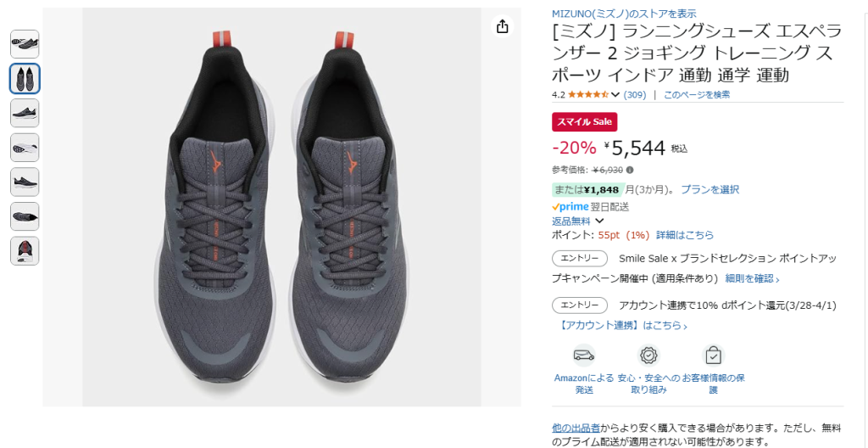Expand the 返品無料 dropdown arrow

pyautogui.click(x=599, y=221)
